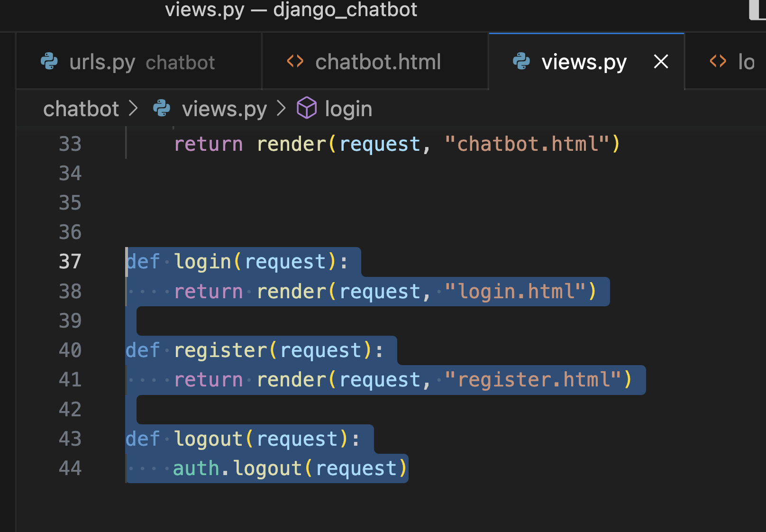Click the login symbol breadcrumb

348,109
